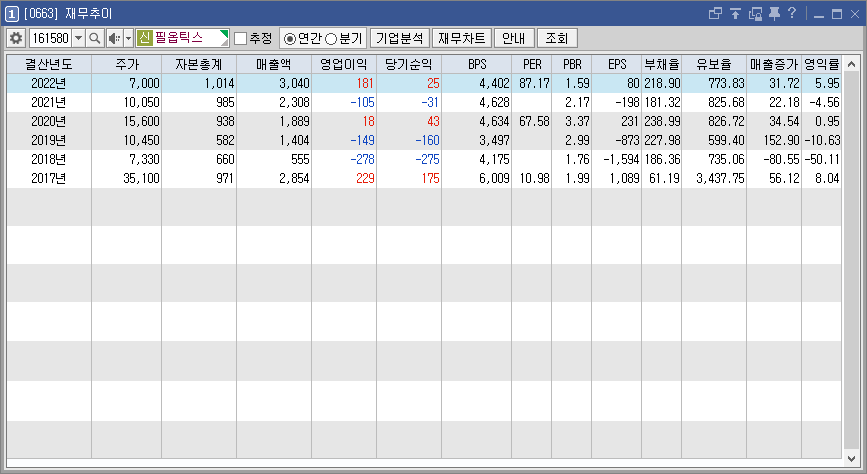The height and width of the screenshot is (474, 867).
Task: Click net income -160 cell
Action: point(409,140)
